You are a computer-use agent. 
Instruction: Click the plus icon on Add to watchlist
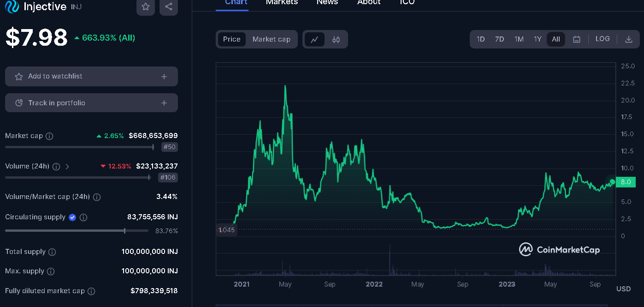(164, 77)
